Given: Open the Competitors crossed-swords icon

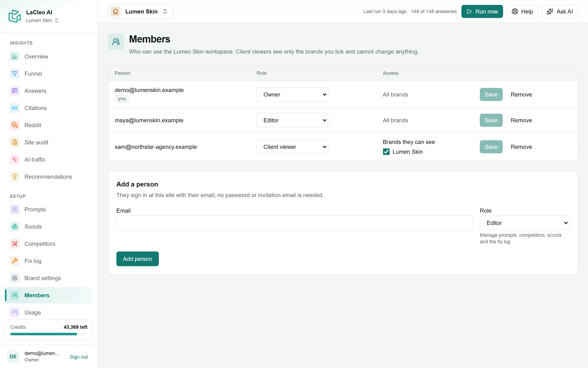Looking at the screenshot, I should (x=14, y=244).
